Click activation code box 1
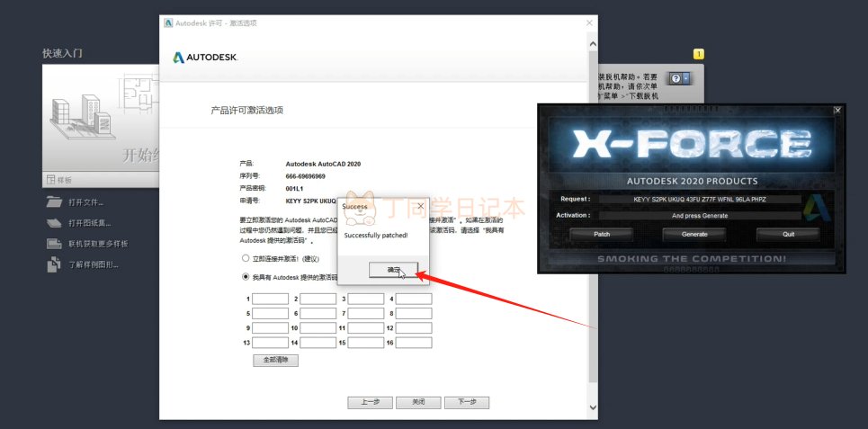Viewport: 868px width, 429px height. [x=270, y=299]
